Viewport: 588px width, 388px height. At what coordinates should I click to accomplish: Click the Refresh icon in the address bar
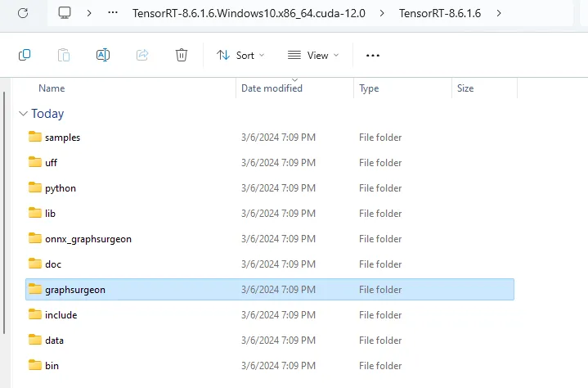click(x=23, y=14)
